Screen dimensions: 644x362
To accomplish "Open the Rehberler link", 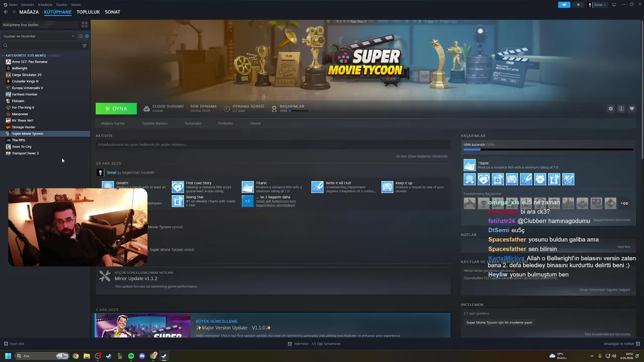I will pos(225,123).
